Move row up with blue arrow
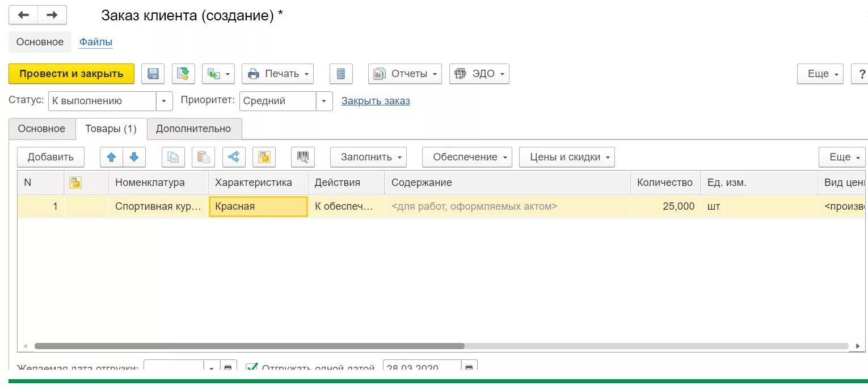This screenshot has width=868, height=390. coord(111,157)
